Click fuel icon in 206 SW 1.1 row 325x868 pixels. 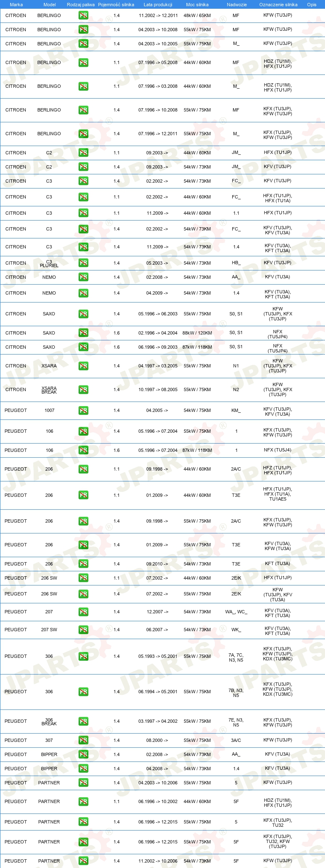tap(84, 578)
